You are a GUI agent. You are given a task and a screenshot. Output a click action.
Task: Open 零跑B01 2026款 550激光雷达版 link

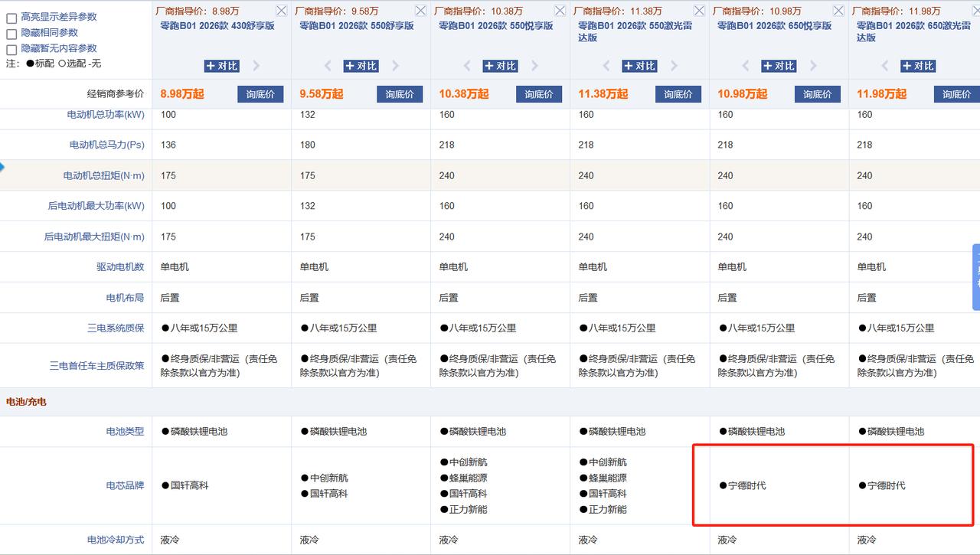coord(635,31)
